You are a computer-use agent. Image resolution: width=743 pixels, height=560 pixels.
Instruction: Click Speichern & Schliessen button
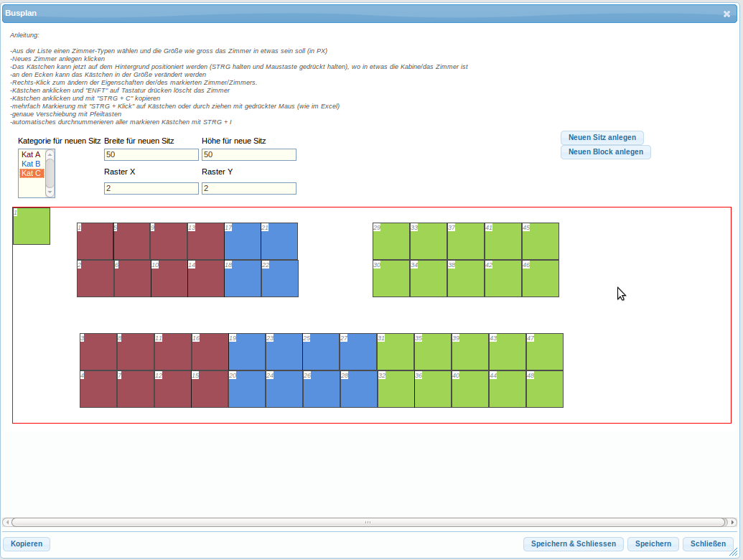click(x=573, y=543)
